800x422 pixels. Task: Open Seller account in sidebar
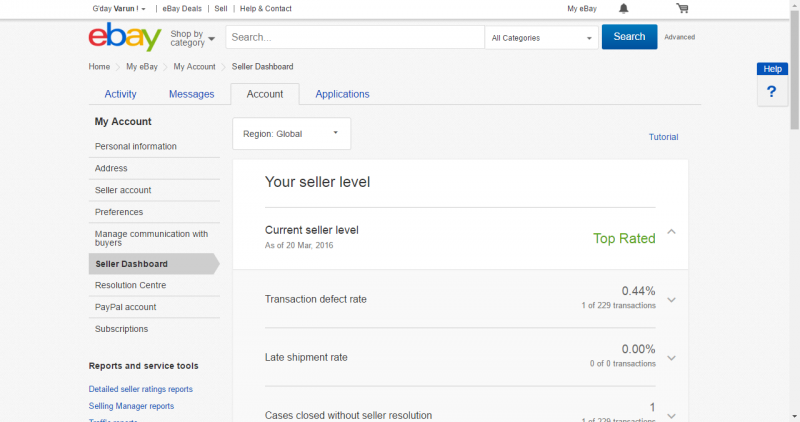point(123,190)
